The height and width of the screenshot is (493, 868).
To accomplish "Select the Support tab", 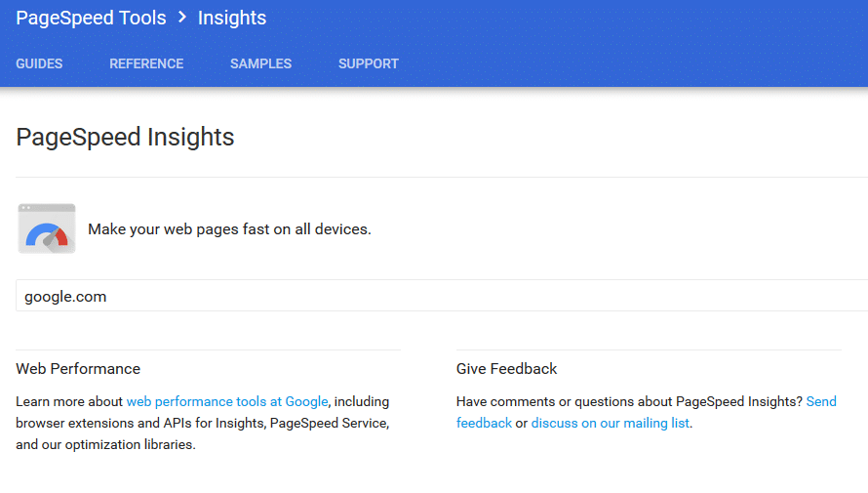I will tap(369, 63).
